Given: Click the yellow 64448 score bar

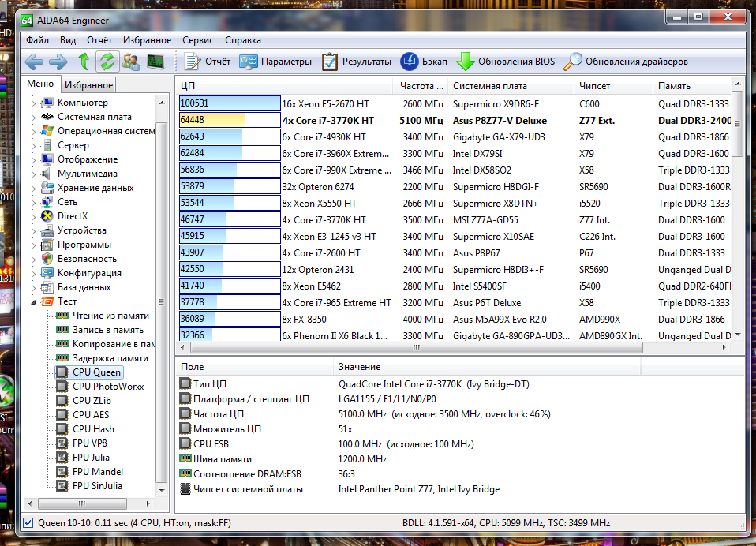Looking at the screenshot, I should point(230,120).
